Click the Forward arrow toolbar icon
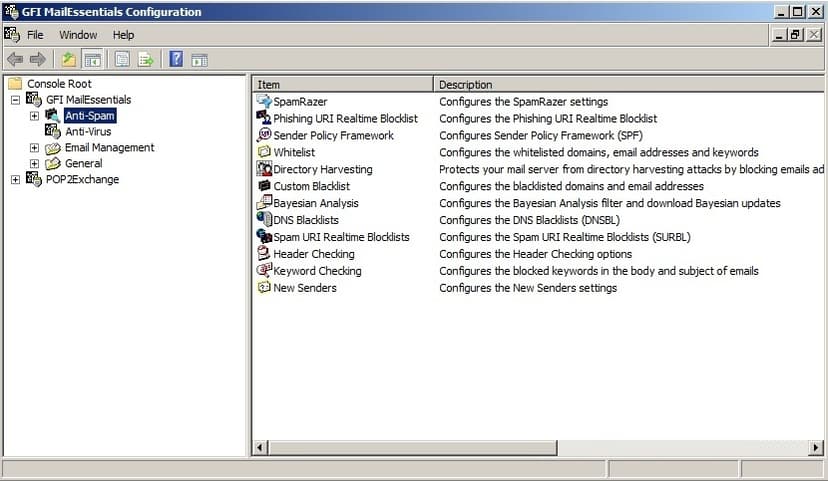The height and width of the screenshot is (481, 828). [x=37, y=59]
